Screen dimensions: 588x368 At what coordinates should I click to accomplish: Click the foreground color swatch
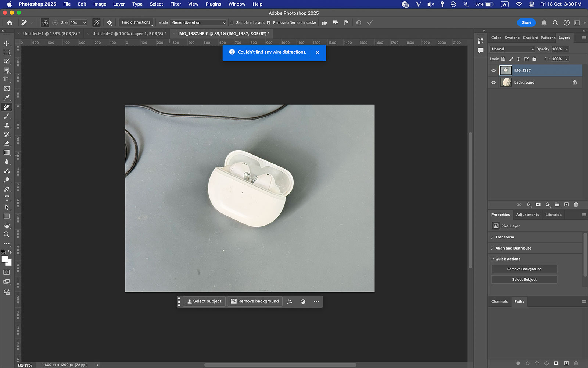coord(4,259)
